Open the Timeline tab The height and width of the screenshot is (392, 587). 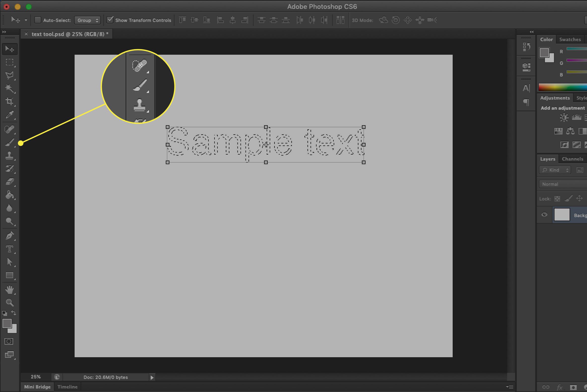coord(67,386)
